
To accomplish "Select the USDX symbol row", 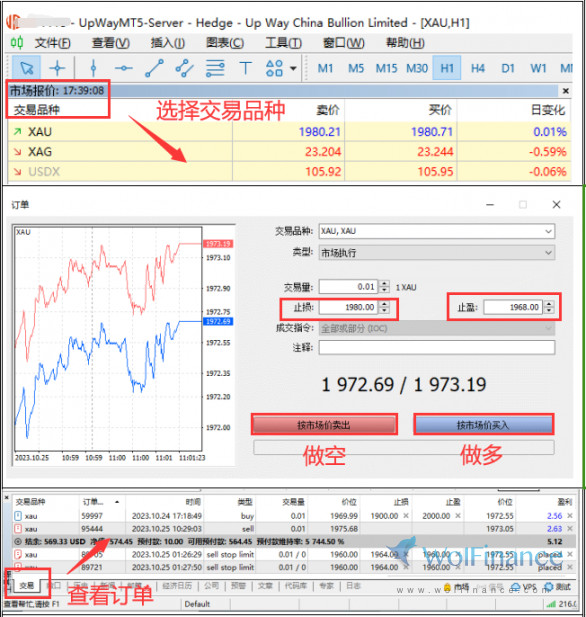I will tap(289, 172).
